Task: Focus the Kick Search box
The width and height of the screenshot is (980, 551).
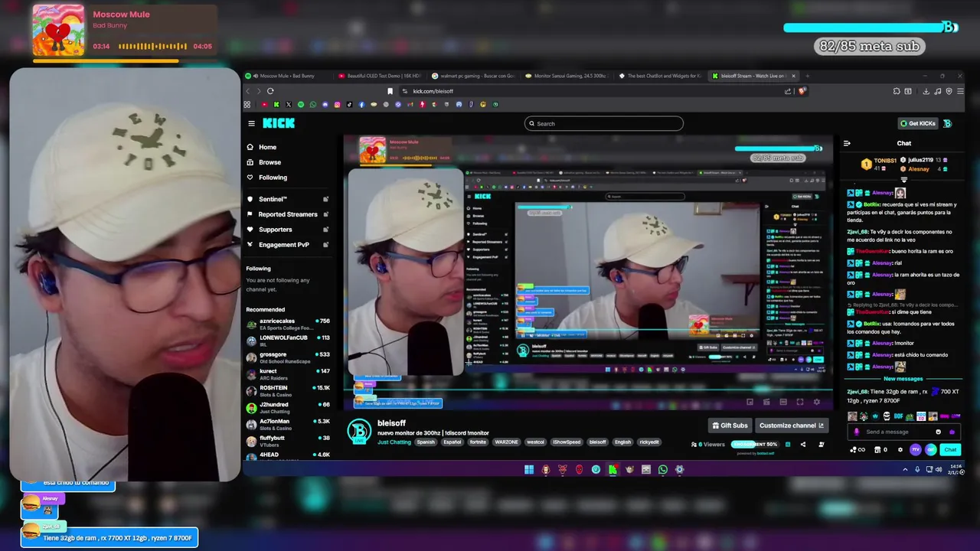Action: (604, 123)
